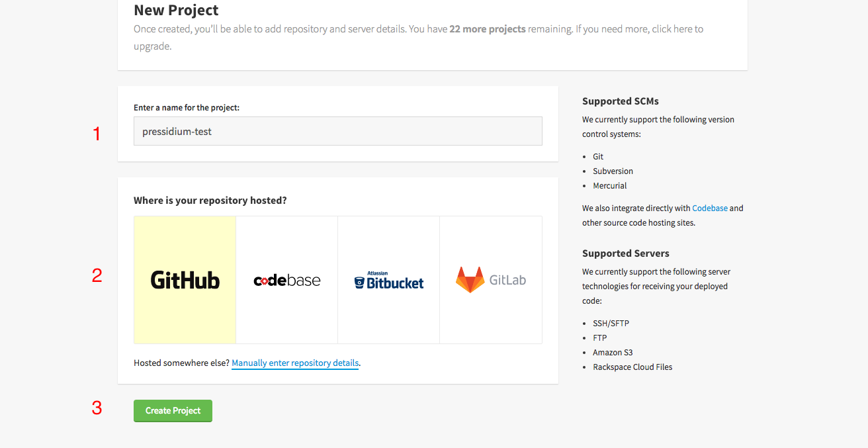Click the Supported Servers heading

pyautogui.click(x=626, y=253)
